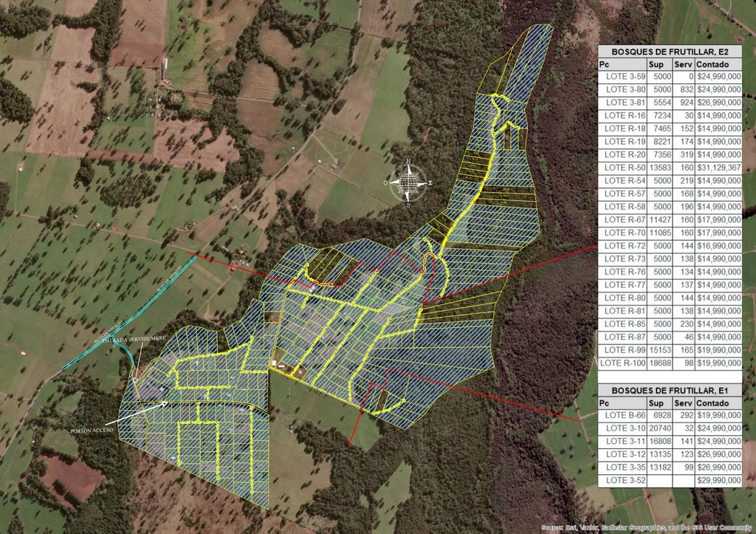Click the 13583 surface value for LOTE R-50
Image resolution: width=756 pixels, height=534 pixels.
pos(659,168)
